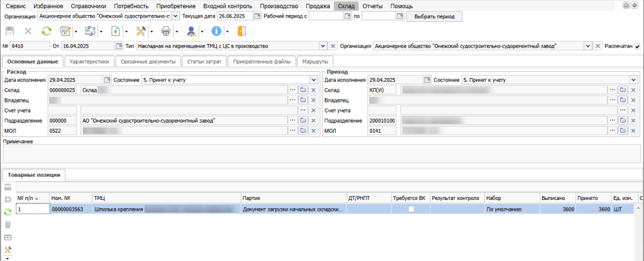Image resolution: width=644 pixels, height=261 pixels.
Task: Switch to the Характеристики tab
Action: [89, 62]
